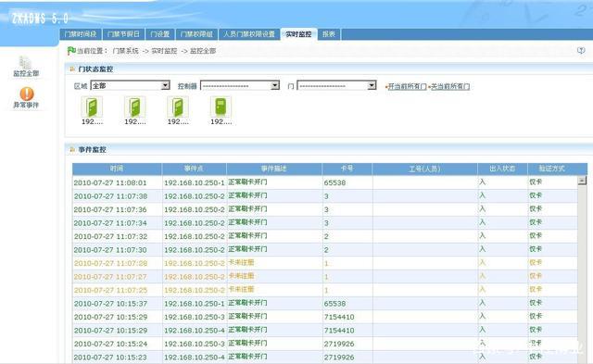Switch to the 门禁时间段 tab
Image resolution: width=593 pixels, height=364 pixels.
pyautogui.click(x=81, y=34)
